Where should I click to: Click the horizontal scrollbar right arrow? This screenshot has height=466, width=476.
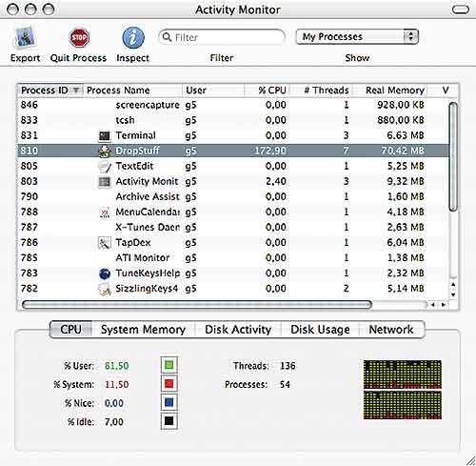(x=444, y=305)
